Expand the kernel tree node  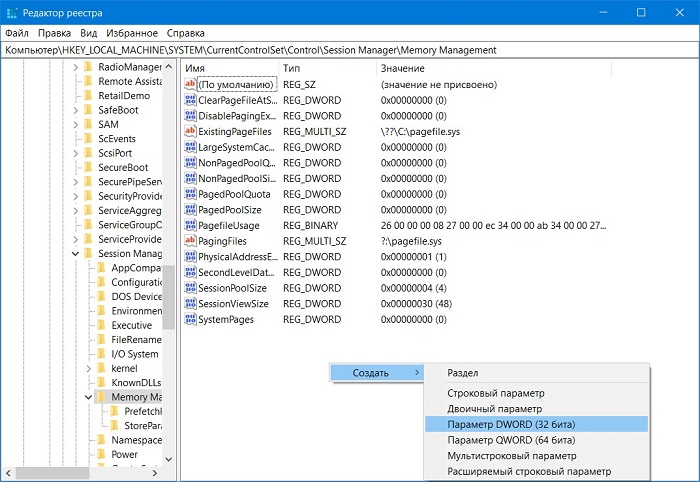88,368
